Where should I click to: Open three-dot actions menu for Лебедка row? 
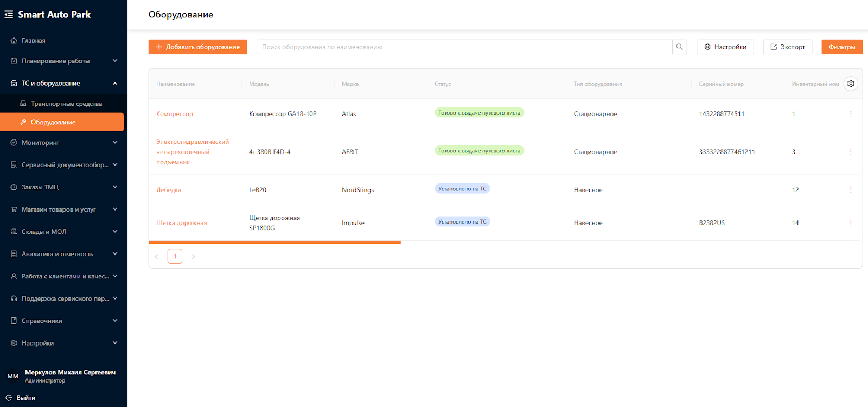click(850, 190)
